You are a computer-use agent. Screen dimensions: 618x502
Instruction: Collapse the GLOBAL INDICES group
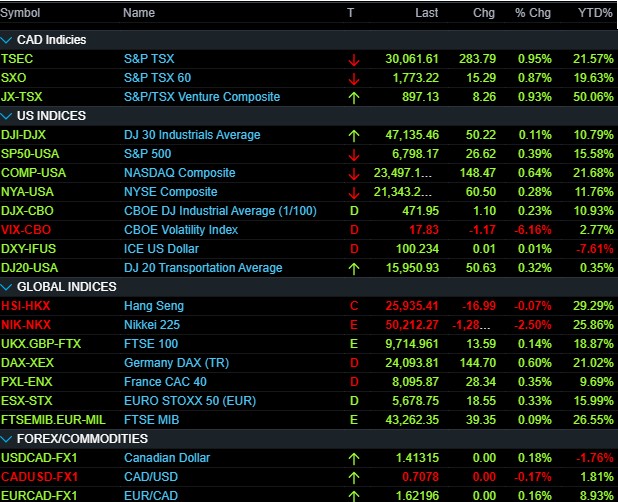(8, 287)
